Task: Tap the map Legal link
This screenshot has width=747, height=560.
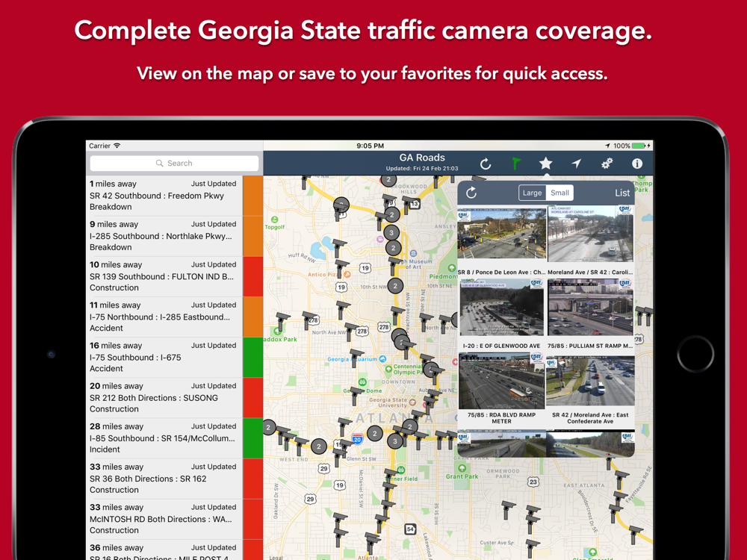Action: (276, 557)
